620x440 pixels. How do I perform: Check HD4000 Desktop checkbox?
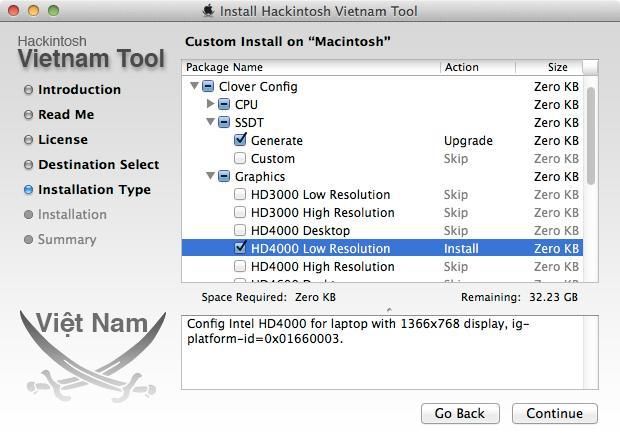point(240,230)
